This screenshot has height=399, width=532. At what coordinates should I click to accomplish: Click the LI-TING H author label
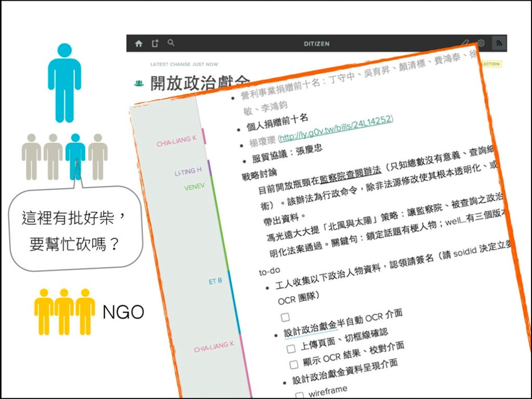pyautogui.click(x=188, y=171)
